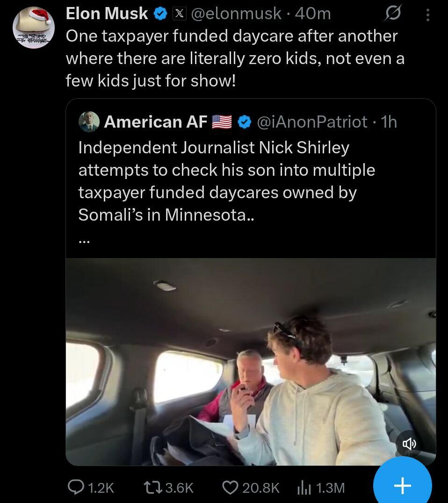Unmute the video with the speaker icon
The width and height of the screenshot is (448, 503).
point(409,443)
